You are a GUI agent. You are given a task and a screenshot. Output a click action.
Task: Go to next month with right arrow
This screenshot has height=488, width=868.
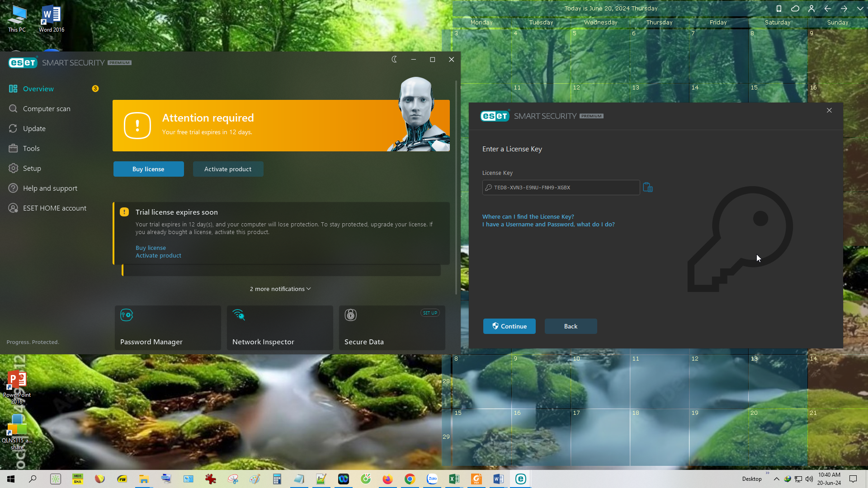tap(844, 9)
